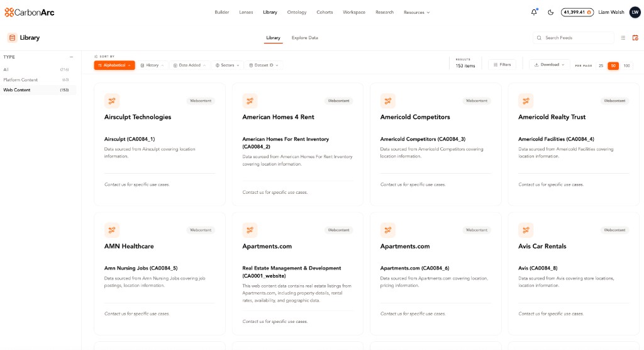Open the Dataset ID dropdown

[x=264, y=65]
